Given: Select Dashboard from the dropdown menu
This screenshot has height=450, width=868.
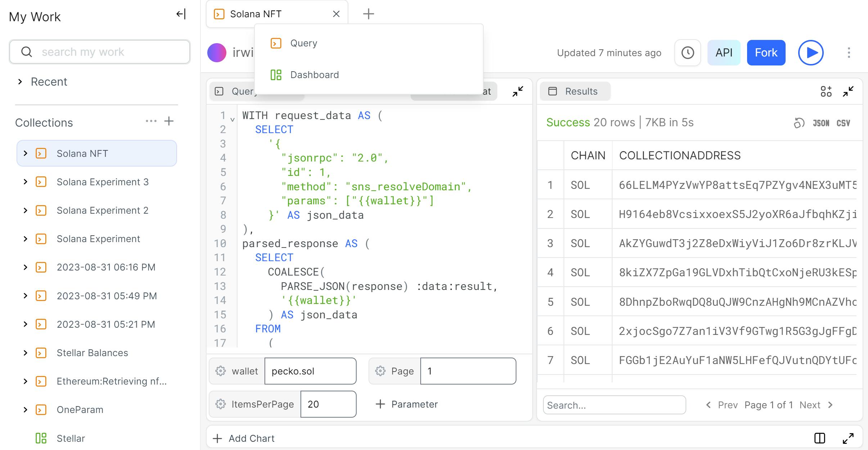Looking at the screenshot, I should tap(369, 75).
